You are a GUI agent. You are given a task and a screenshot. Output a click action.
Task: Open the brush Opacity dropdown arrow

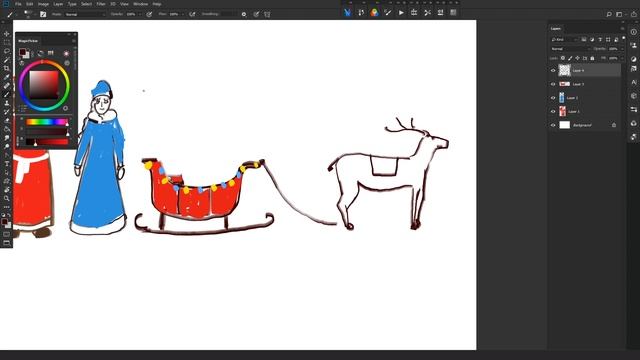coord(140,14)
